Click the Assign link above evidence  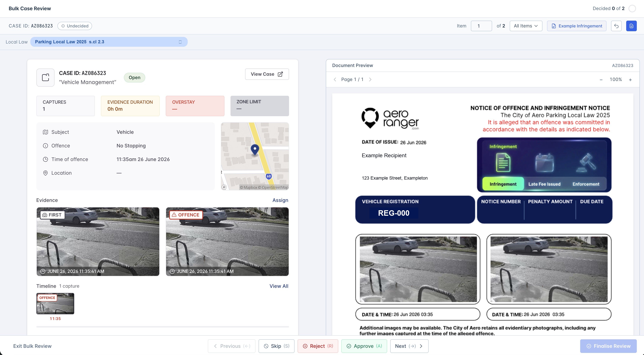pyautogui.click(x=280, y=200)
